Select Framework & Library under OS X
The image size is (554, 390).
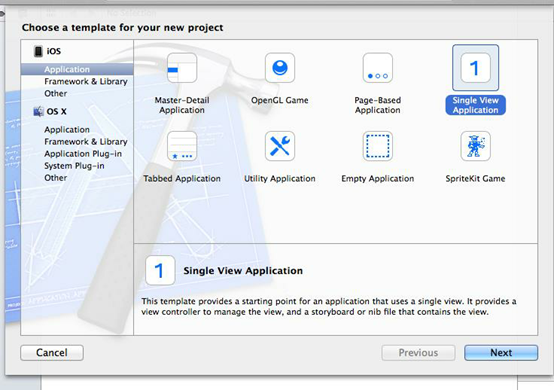(x=86, y=142)
